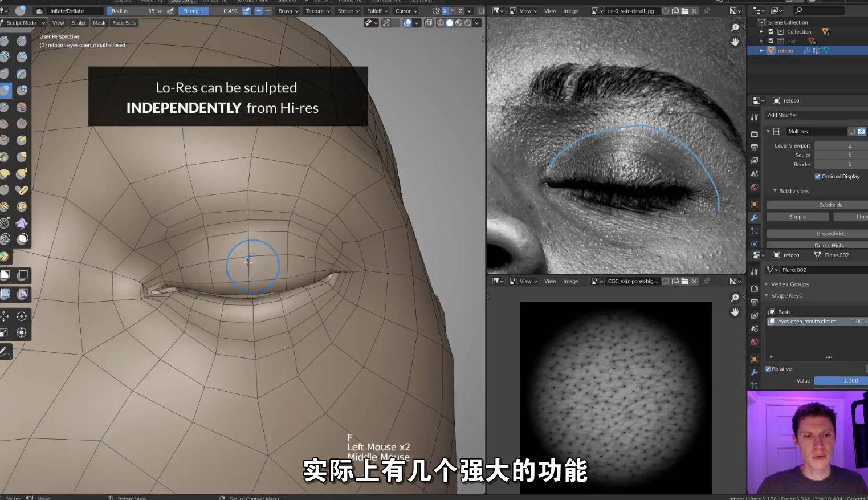
Task: Click pan hand icon in bottom image editor
Action: [x=735, y=312]
